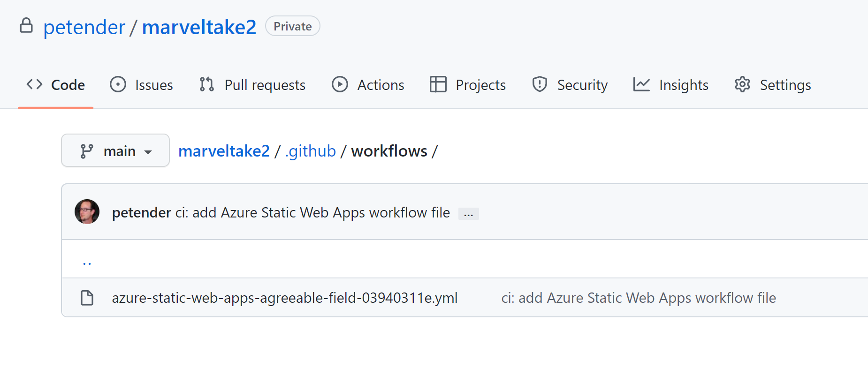868x367 pixels.
Task: Click the Security shield icon
Action: (x=540, y=84)
